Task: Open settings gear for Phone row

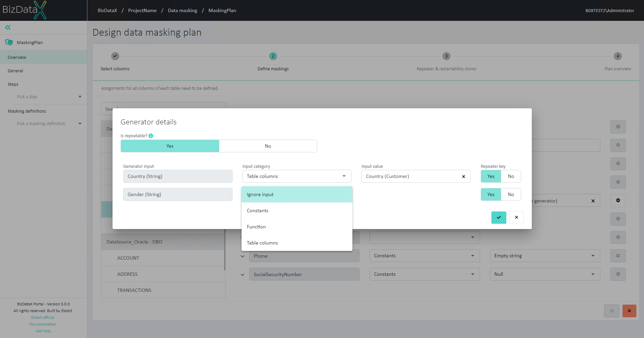Action: [618, 256]
